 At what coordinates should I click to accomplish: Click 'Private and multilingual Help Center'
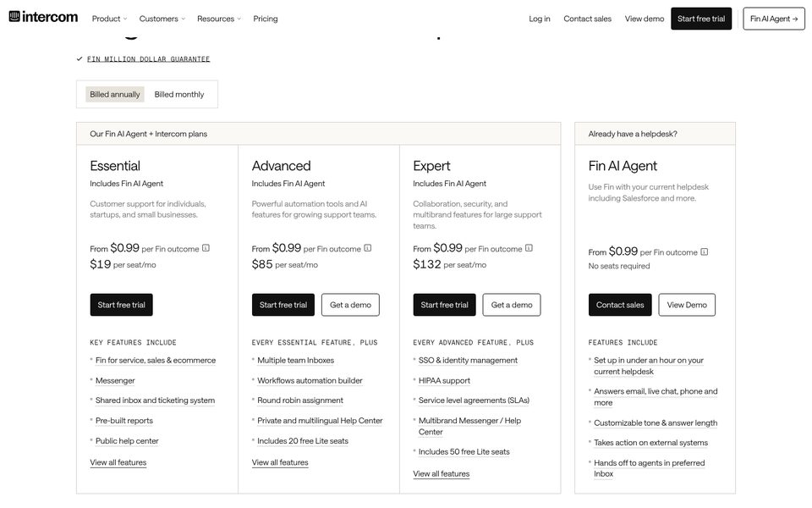pyautogui.click(x=320, y=421)
